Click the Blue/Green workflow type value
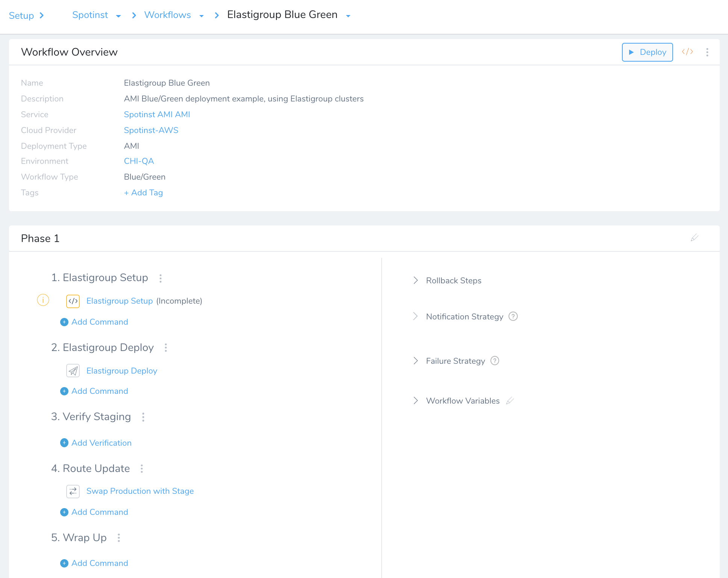 point(145,177)
